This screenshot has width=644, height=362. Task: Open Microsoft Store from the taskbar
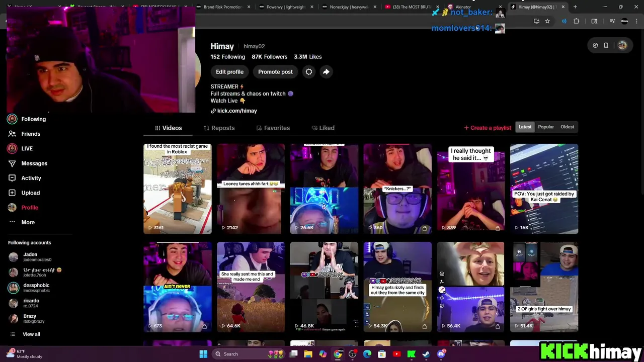click(382, 354)
